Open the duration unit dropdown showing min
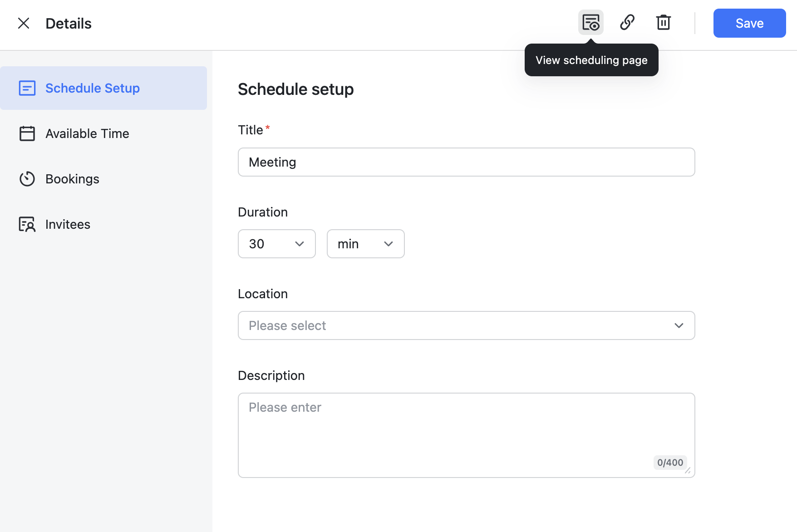 tap(365, 244)
